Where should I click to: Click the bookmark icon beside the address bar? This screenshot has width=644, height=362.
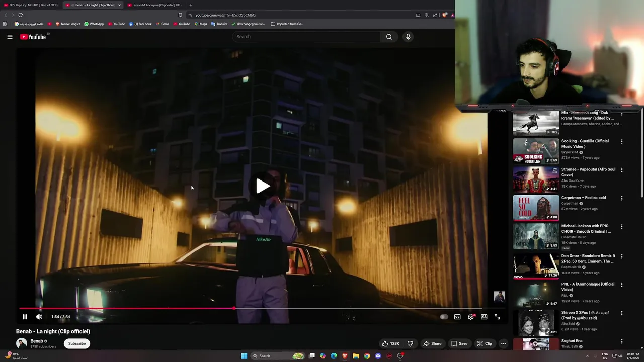click(180, 15)
